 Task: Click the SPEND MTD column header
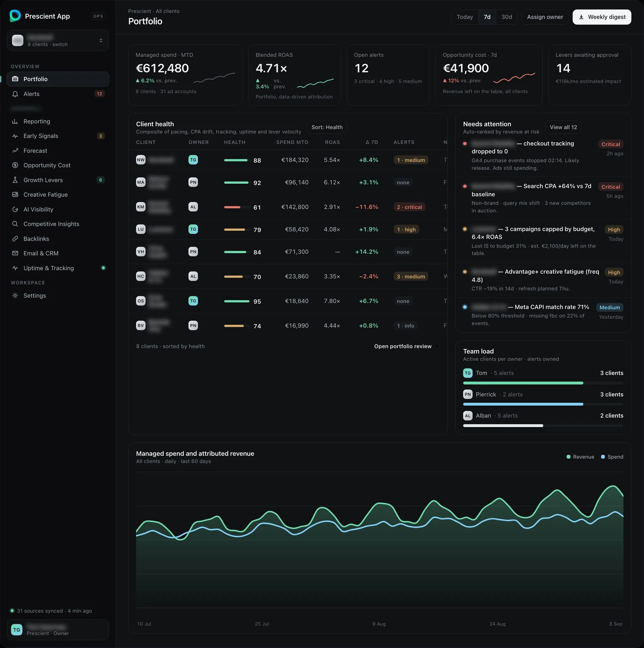[x=292, y=142]
